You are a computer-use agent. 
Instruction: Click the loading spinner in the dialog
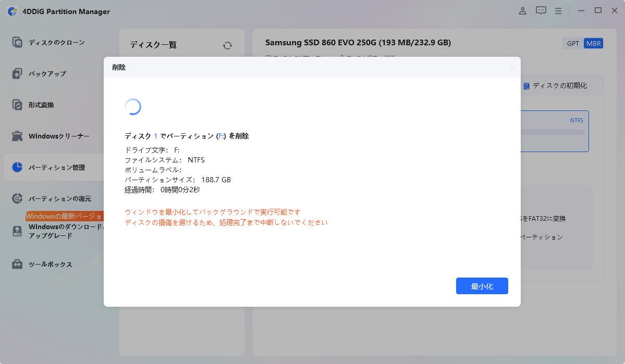click(133, 107)
